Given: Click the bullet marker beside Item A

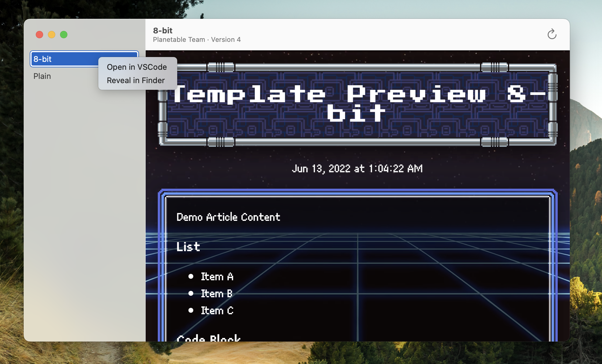Looking at the screenshot, I should 191,276.
